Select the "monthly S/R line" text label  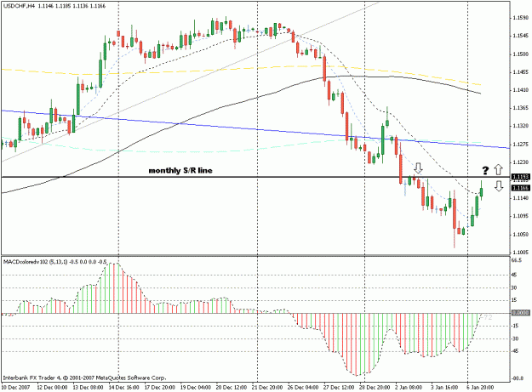tap(180, 170)
